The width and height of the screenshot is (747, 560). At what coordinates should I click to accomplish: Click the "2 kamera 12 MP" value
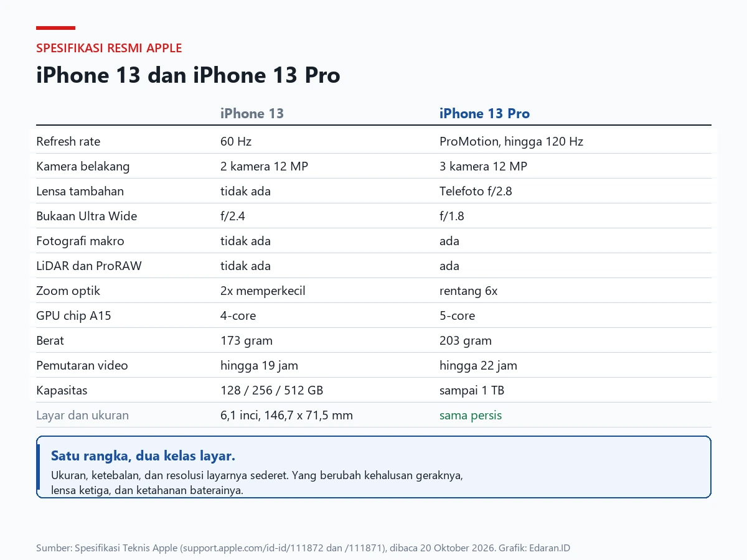tap(264, 166)
